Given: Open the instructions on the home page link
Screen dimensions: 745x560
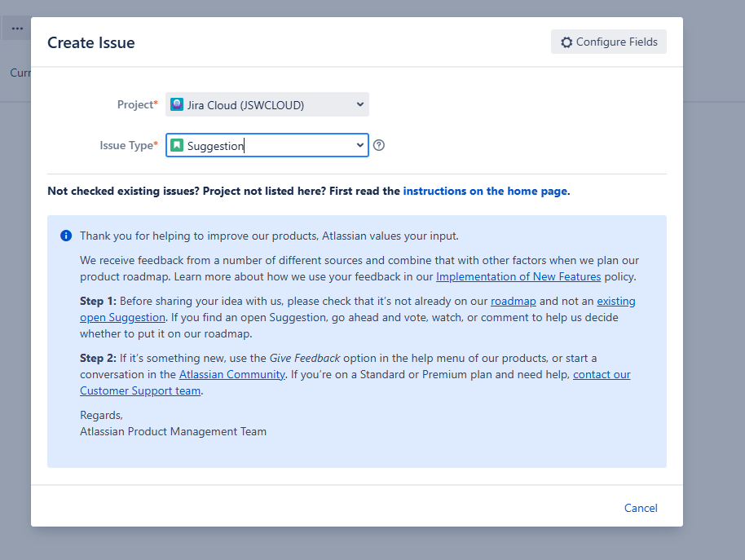Looking at the screenshot, I should (x=485, y=191).
